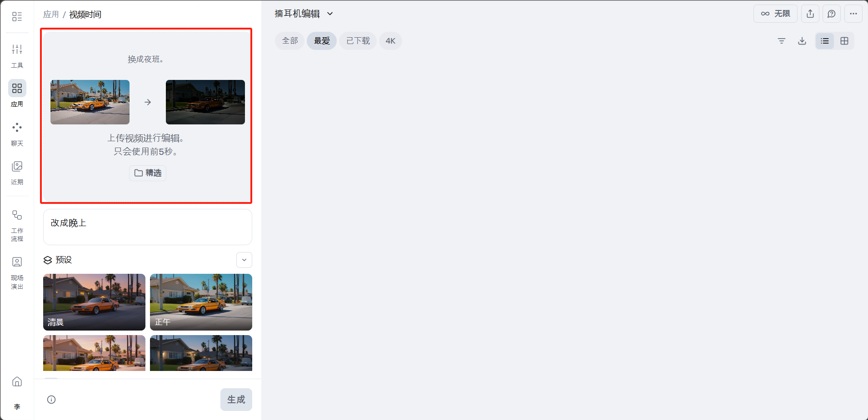Image resolution: width=868 pixels, height=420 pixels.
Task: Open the 聊天 chat sidebar icon
Action: click(x=17, y=134)
